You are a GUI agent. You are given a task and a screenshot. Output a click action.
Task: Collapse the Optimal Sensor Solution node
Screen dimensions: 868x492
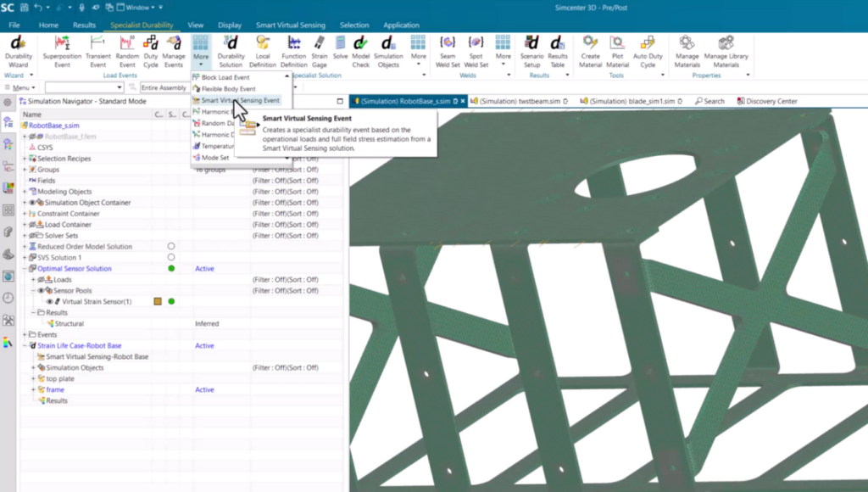coord(25,268)
